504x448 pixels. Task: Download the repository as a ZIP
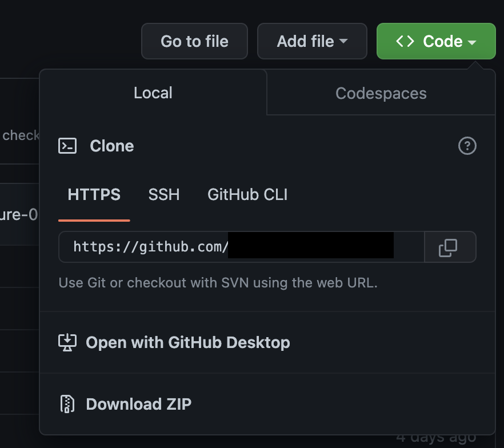click(x=138, y=404)
